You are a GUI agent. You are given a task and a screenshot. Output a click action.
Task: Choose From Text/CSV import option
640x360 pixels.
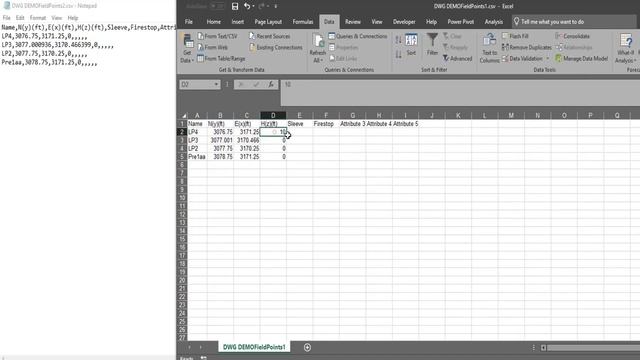[x=217, y=36]
